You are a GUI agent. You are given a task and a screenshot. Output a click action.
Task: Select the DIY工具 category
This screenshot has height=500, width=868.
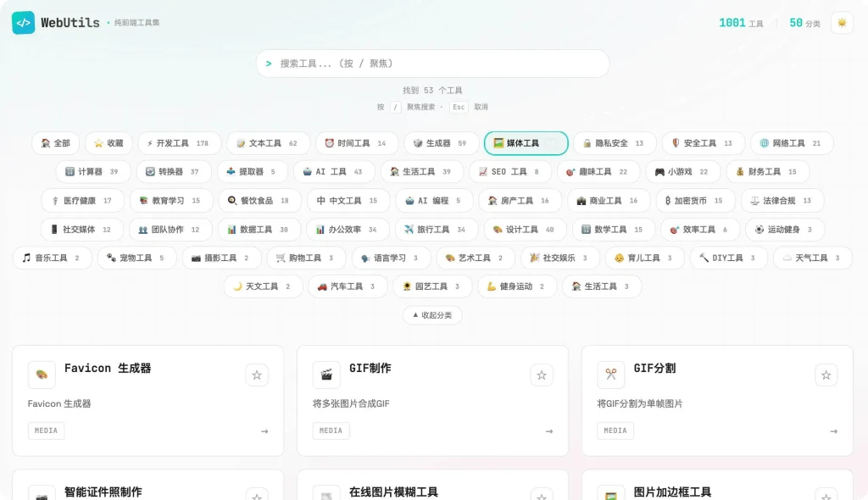pyautogui.click(x=728, y=258)
